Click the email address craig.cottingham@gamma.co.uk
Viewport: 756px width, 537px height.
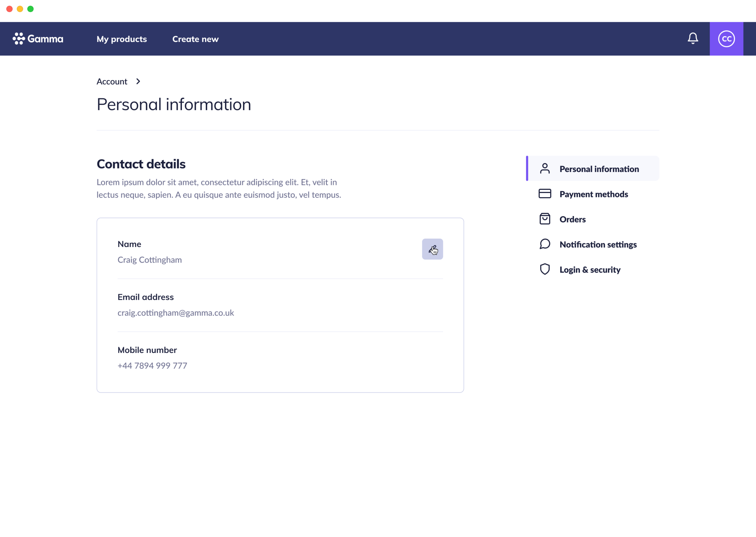pos(176,312)
